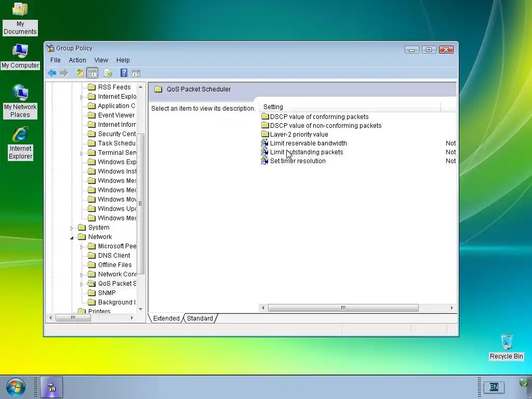Select Event Viewer in the tree
532x399 pixels.
coord(112,115)
